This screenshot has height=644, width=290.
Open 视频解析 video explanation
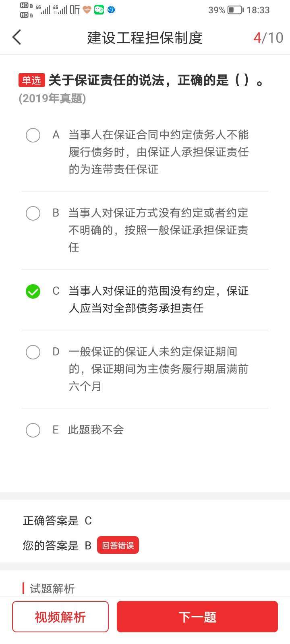(x=60, y=617)
